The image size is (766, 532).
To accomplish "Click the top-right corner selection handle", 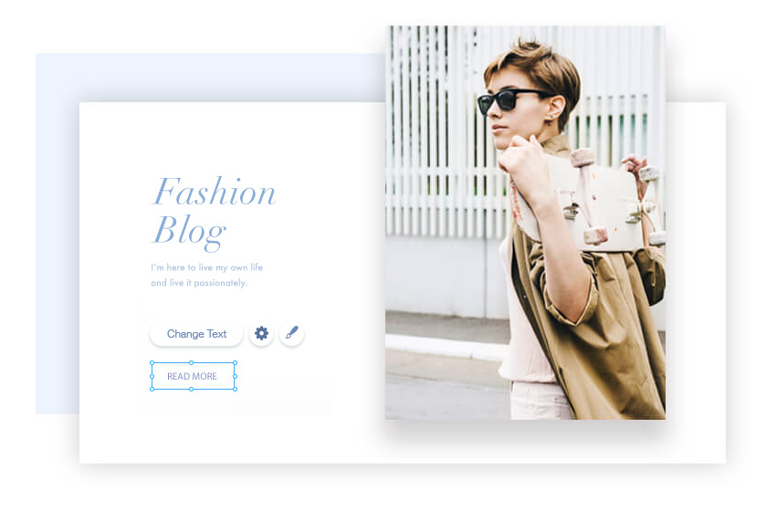I will coord(236,362).
